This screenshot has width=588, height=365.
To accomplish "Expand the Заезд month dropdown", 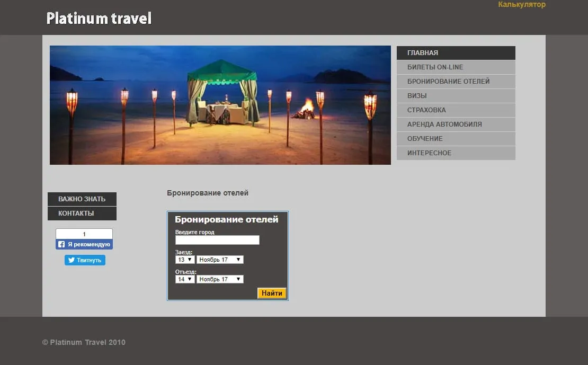I will tap(220, 260).
